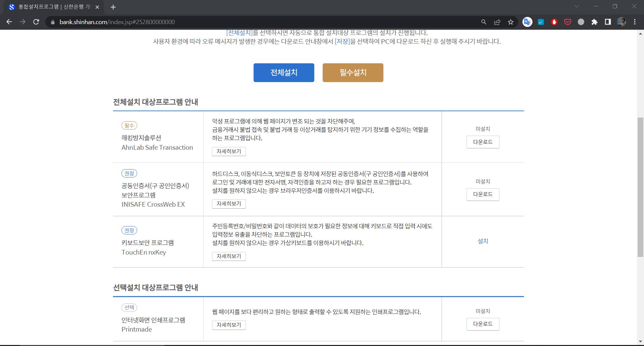Click 자세히보기 for Printmade

pos(229,325)
